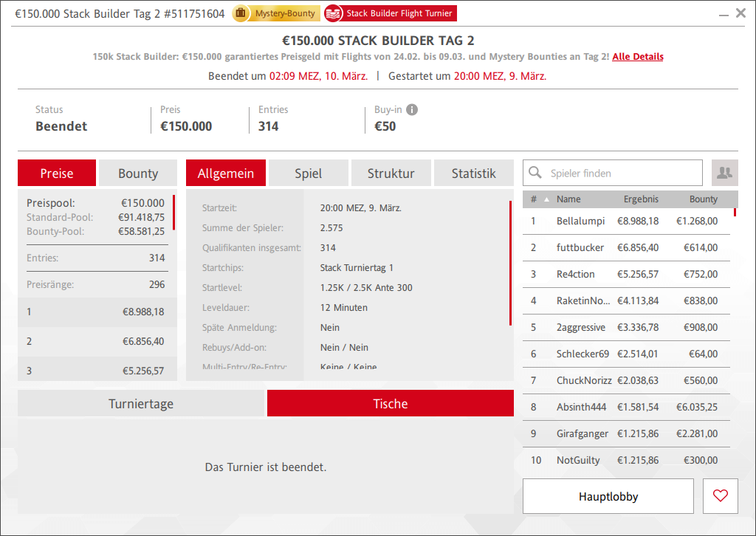Click the second place prize €6.856,40 row

click(97, 341)
